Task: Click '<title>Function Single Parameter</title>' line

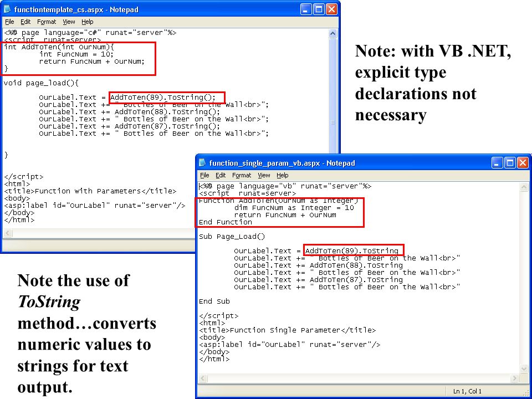Action: click(288, 330)
